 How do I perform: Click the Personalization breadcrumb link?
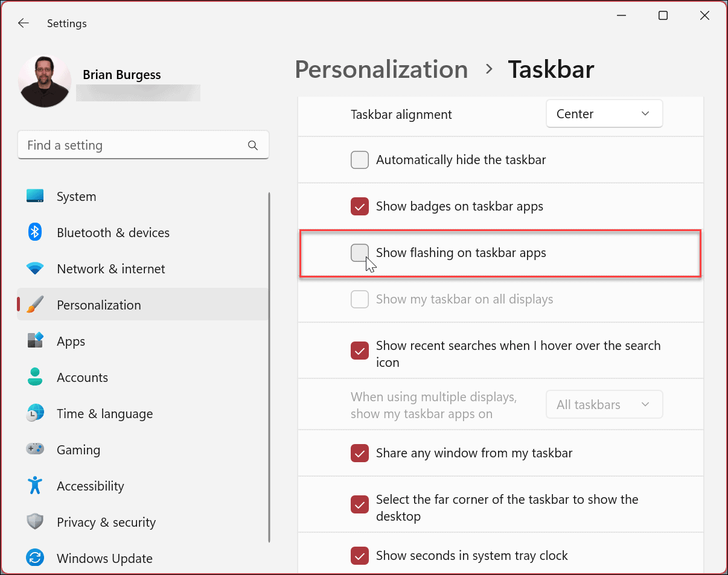(x=381, y=69)
